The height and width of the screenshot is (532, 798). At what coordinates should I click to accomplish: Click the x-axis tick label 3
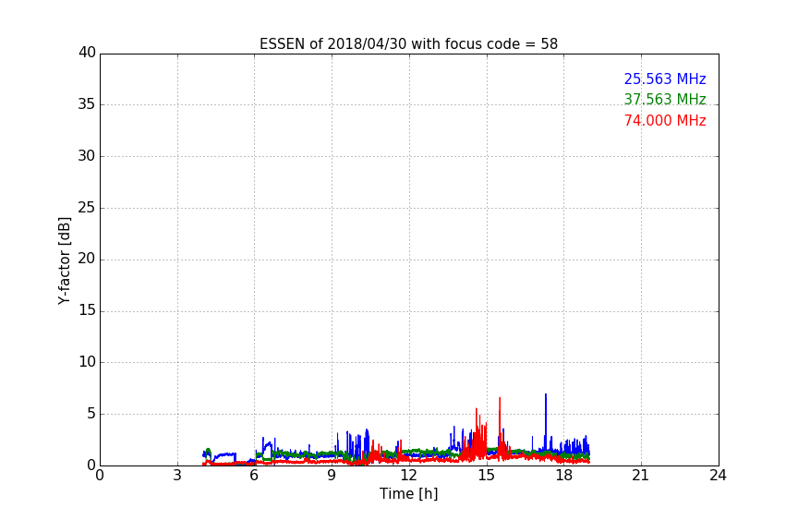(177, 476)
